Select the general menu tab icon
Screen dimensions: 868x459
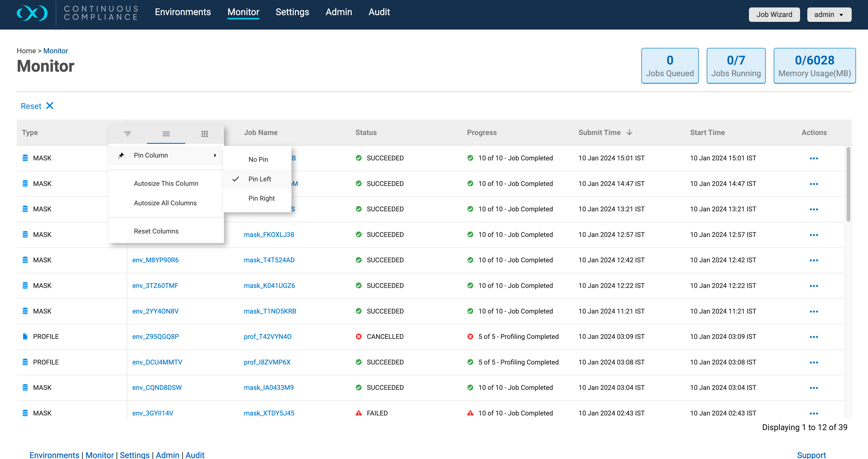click(166, 134)
